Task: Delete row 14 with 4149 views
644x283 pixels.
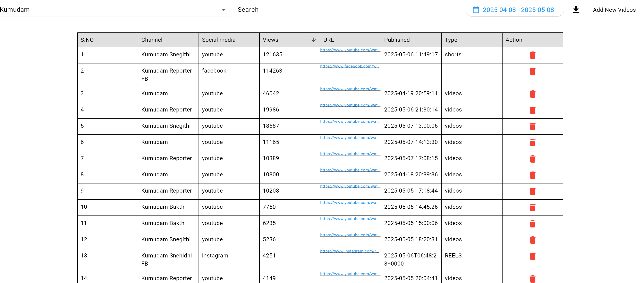Action: pyautogui.click(x=532, y=279)
